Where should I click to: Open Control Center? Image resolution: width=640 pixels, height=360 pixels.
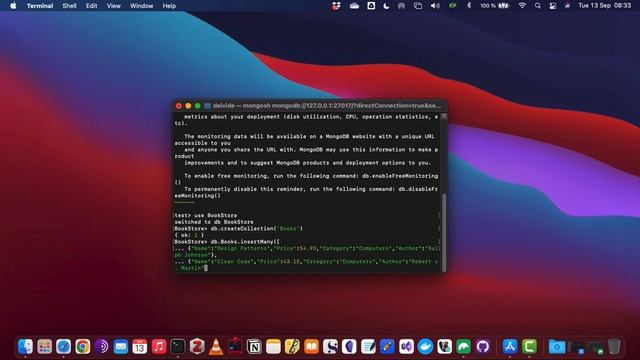(553, 6)
